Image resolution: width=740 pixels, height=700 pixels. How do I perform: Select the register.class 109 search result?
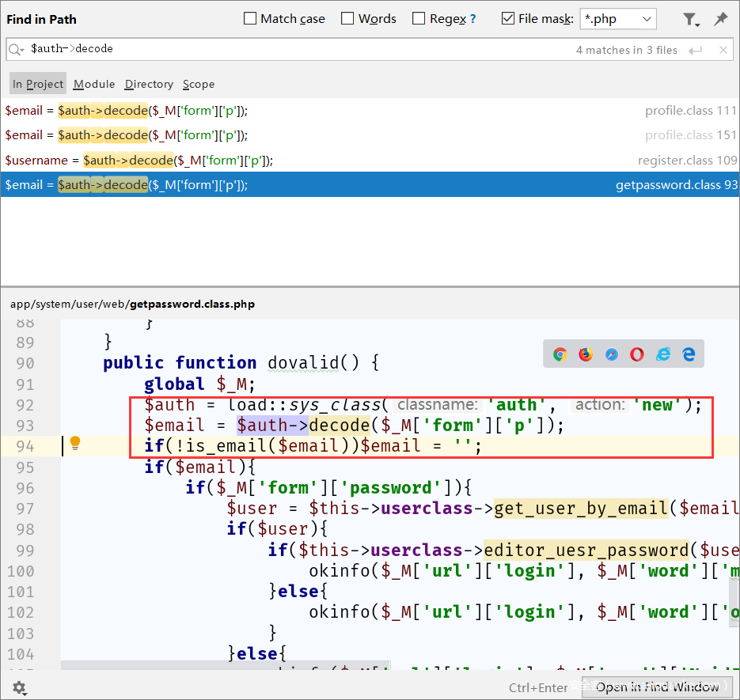pos(369,160)
